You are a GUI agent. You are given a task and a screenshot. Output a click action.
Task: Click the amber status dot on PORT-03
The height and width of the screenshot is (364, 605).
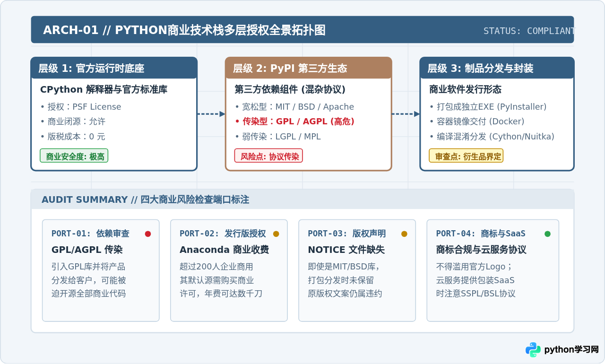[x=404, y=234]
